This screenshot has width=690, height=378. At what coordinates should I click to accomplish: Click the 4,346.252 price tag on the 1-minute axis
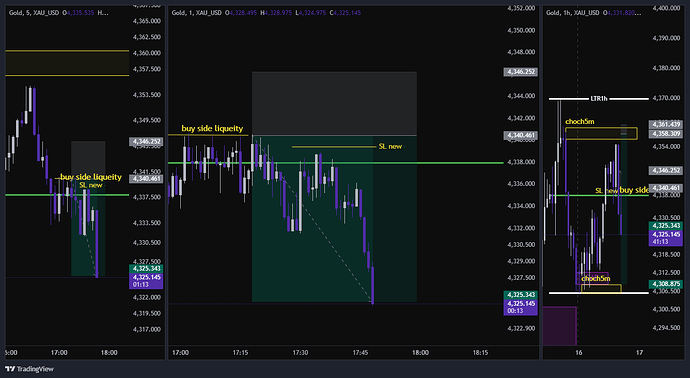point(520,72)
